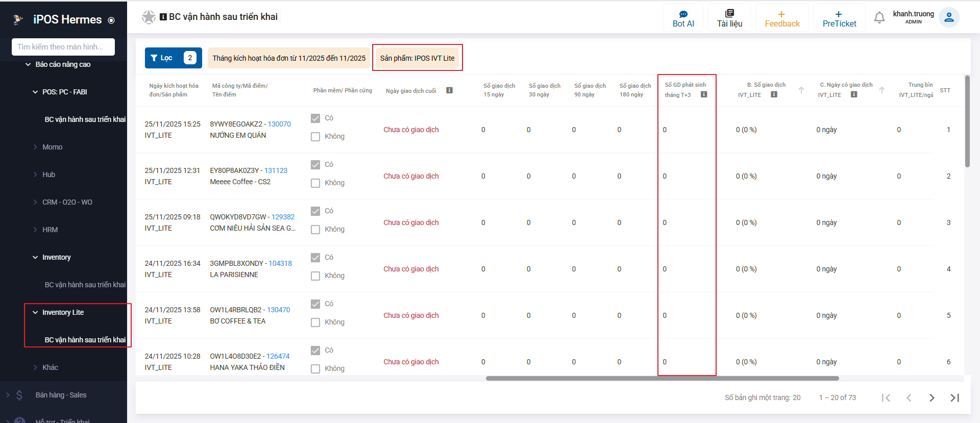Click Chưa có giao dịch for LA PARISIENNE
The width and height of the screenshot is (980, 423).
point(411,269)
